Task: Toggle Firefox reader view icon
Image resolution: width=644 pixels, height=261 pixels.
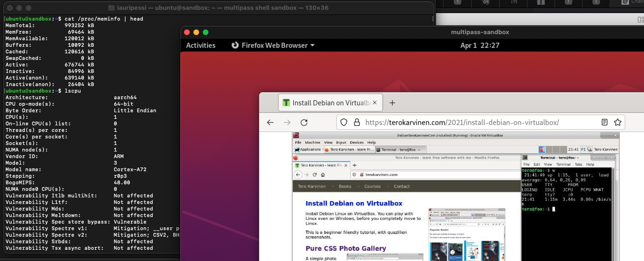Action: (605, 123)
